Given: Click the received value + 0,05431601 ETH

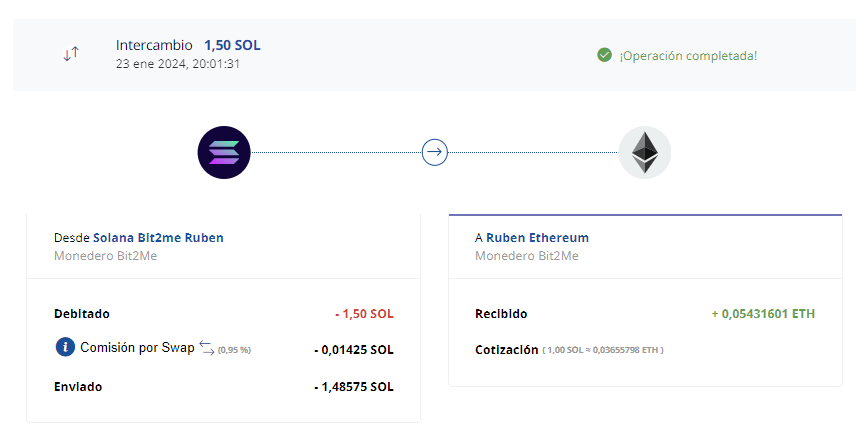Looking at the screenshot, I should 763,314.
